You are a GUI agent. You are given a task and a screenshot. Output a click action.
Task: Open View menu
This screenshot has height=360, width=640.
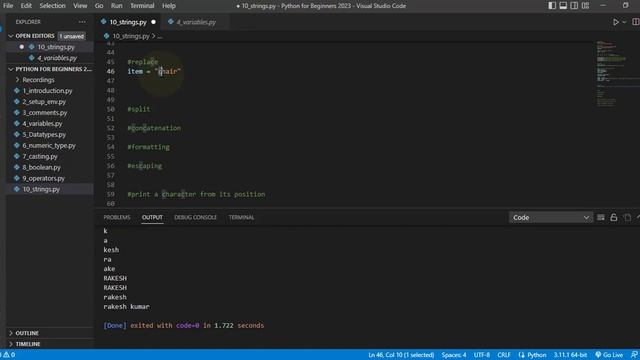(x=80, y=6)
